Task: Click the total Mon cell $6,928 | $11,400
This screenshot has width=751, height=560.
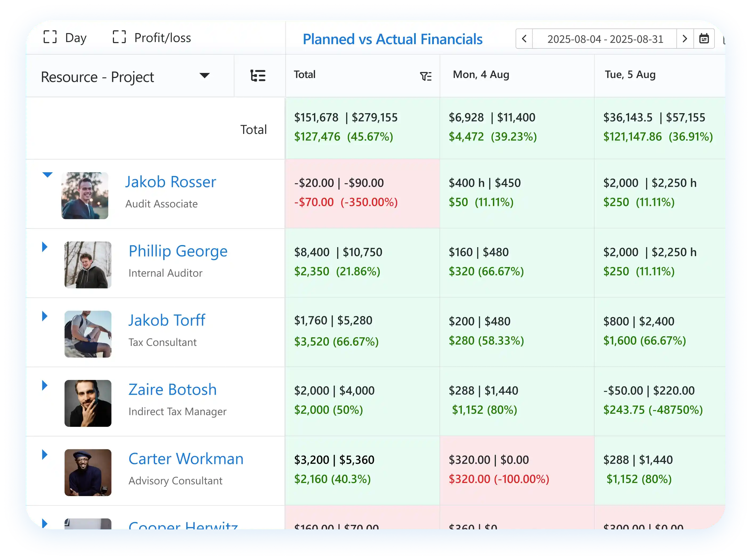Action: click(x=517, y=128)
